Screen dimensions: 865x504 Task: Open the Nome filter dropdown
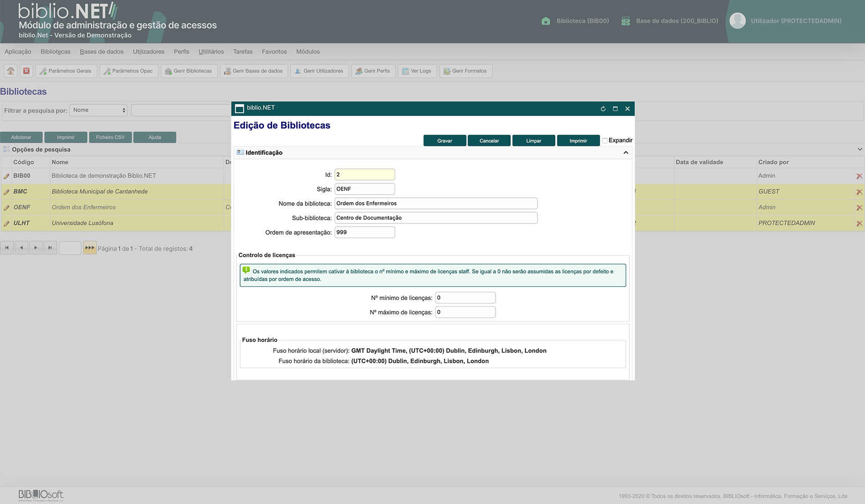click(x=99, y=110)
